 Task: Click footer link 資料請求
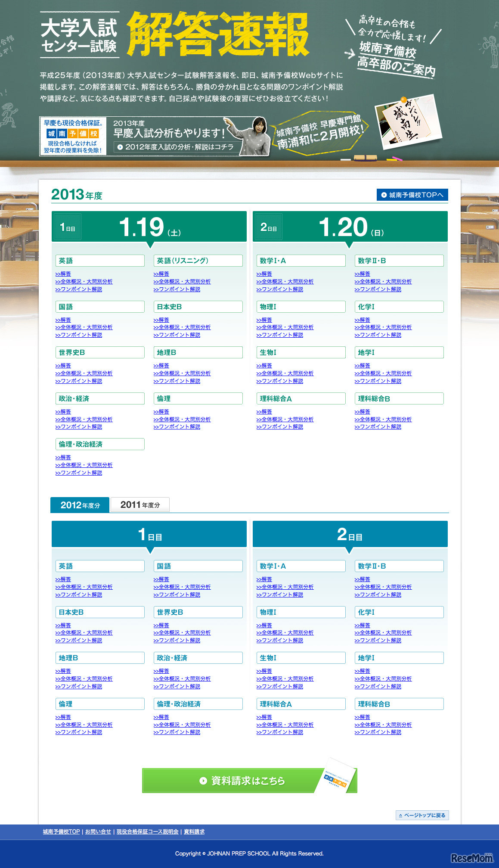194,831
